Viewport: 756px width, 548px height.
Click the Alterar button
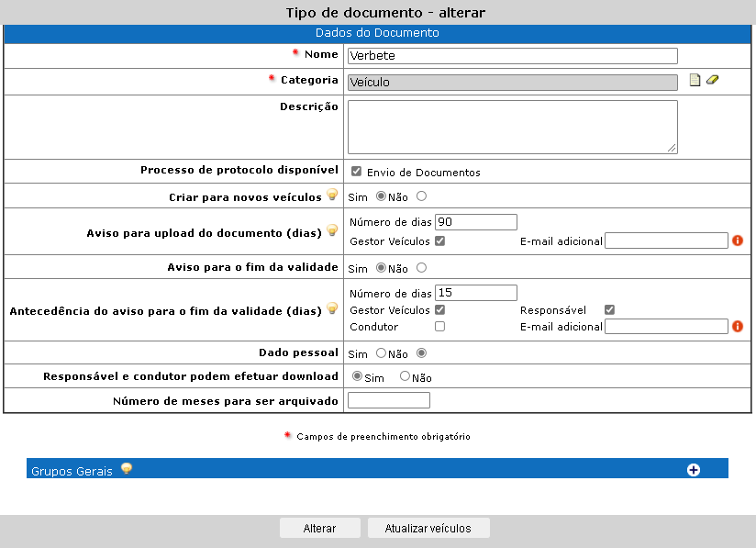pyautogui.click(x=319, y=528)
